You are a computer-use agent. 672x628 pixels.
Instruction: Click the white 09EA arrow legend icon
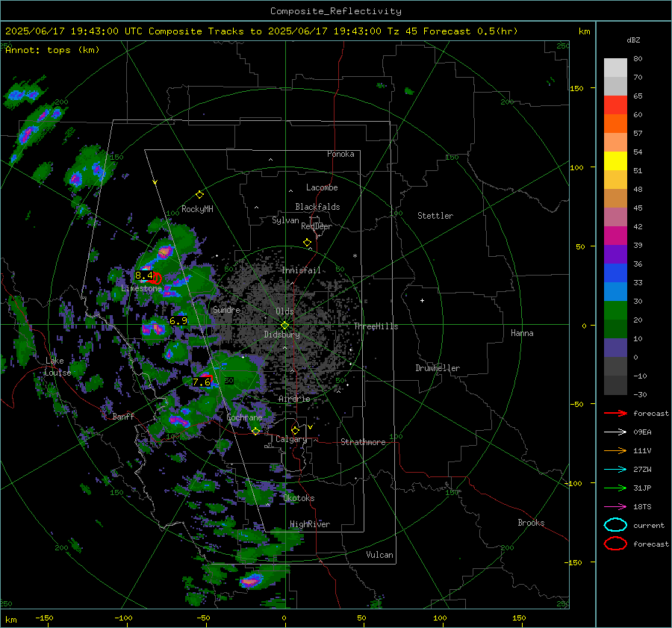pyautogui.click(x=615, y=432)
